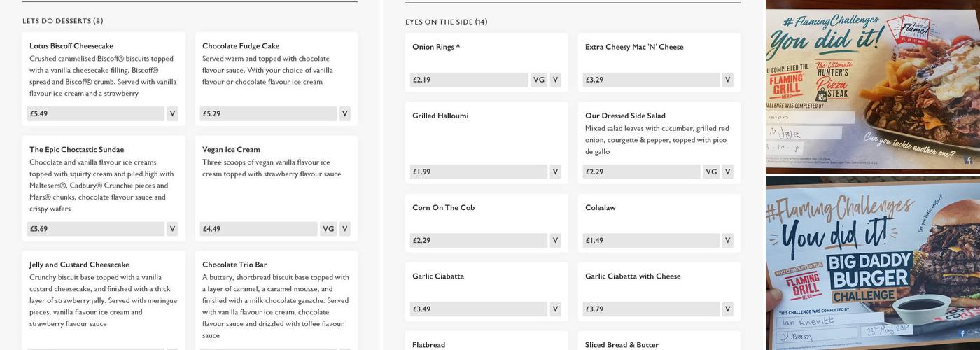Click the V badge on Vegan Ice Cream
The image size is (980, 350).
click(x=345, y=229)
